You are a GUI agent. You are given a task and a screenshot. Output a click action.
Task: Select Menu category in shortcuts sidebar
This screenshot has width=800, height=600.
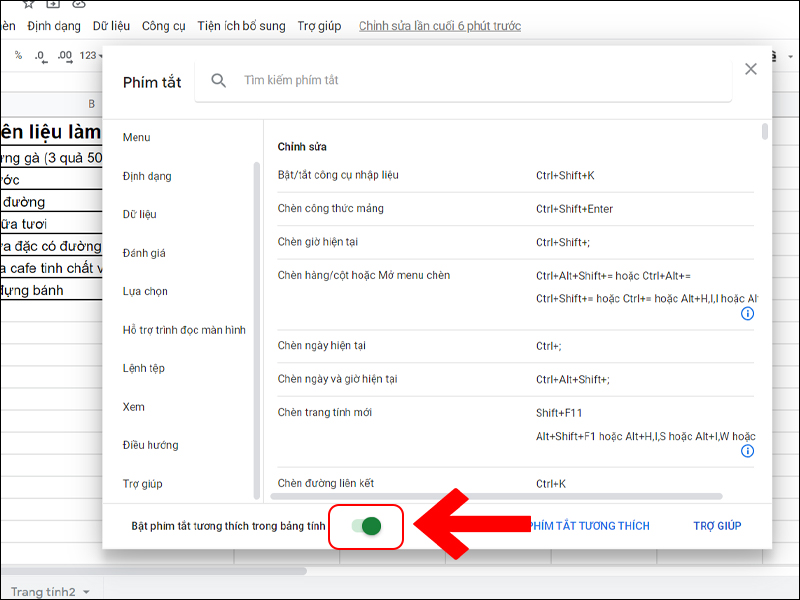click(136, 137)
